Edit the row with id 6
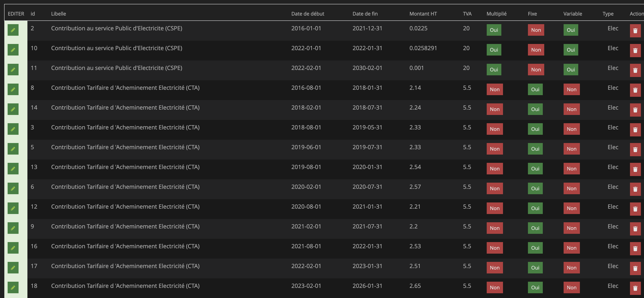This screenshot has width=644, height=298. click(x=13, y=188)
